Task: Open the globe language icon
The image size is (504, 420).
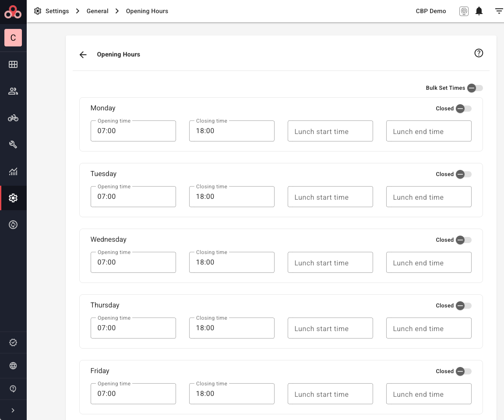Action: (13, 366)
